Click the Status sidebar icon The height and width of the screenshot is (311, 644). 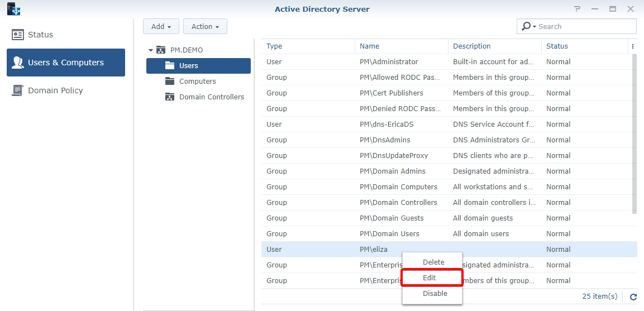pyautogui.click(x=18, y=35)
